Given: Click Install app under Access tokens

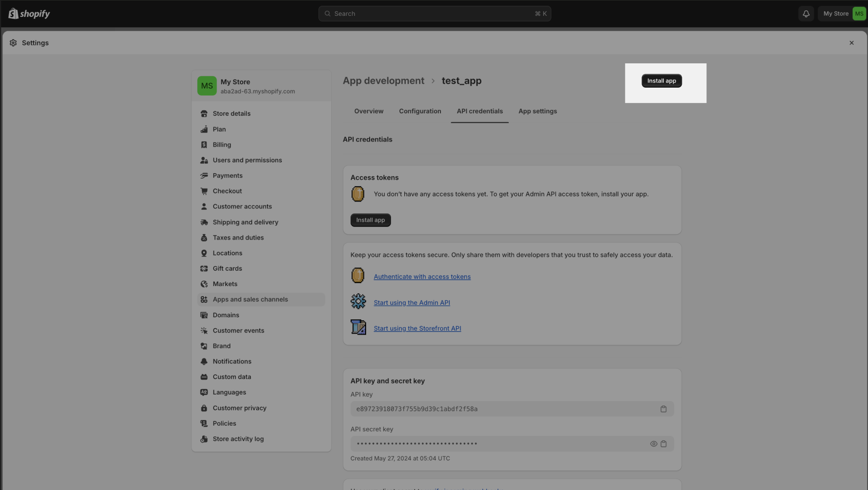Looking at the screenshot, I should [x=370, y=220].
